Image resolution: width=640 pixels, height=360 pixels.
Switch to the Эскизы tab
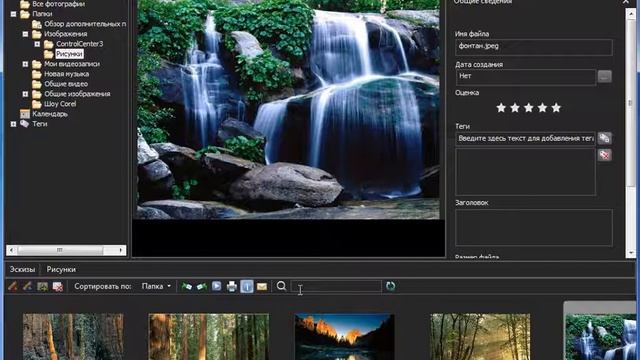(x=22, y=269)
